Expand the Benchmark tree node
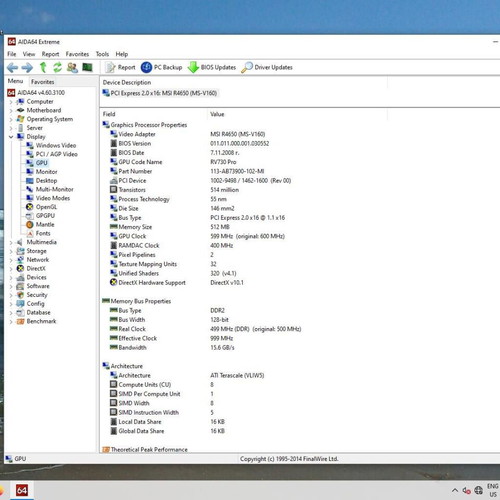This screenshot has height=500, width=500. click(11, 322)
